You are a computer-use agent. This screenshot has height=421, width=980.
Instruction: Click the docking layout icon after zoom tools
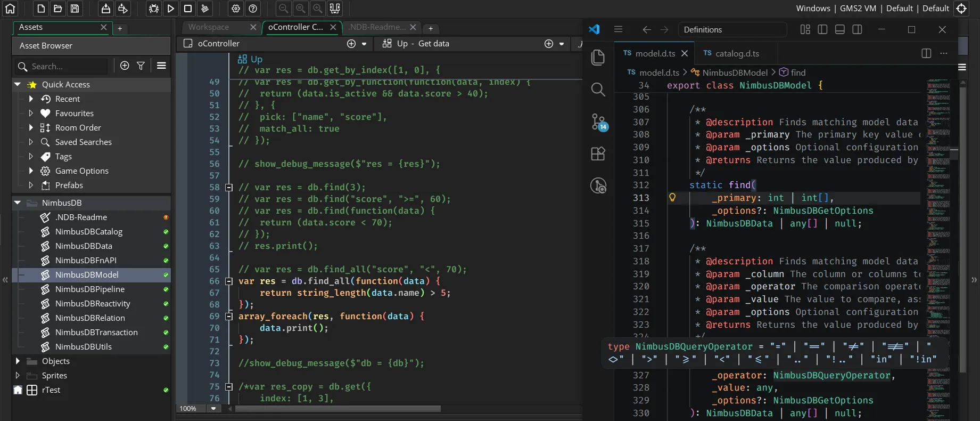point(335,9)
